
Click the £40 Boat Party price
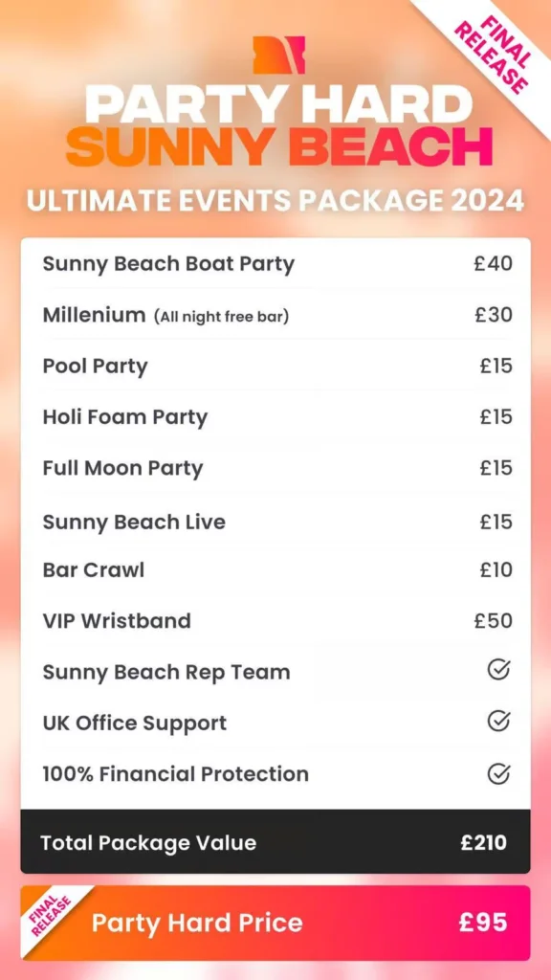[493, 263]
